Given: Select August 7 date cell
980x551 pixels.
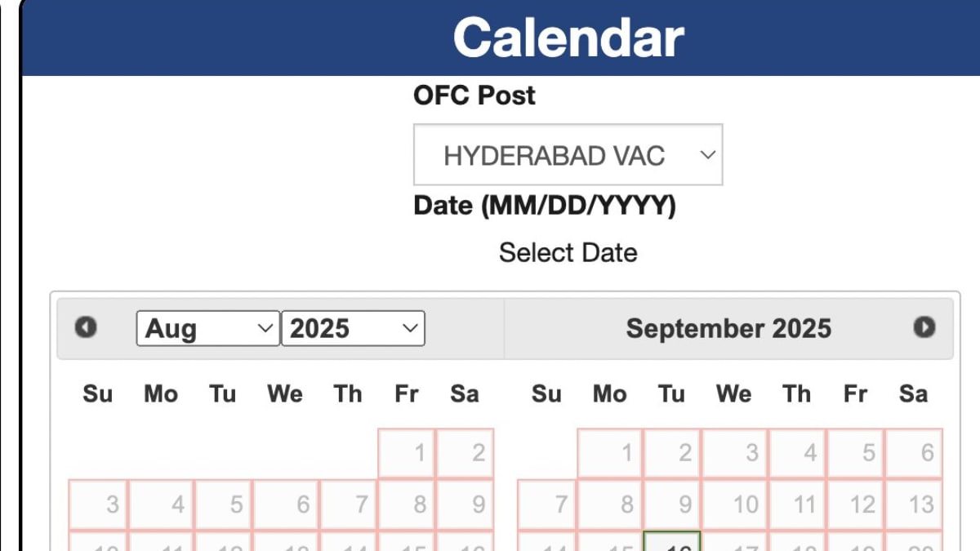Looking at the screenshot, I should pos(349,504).
